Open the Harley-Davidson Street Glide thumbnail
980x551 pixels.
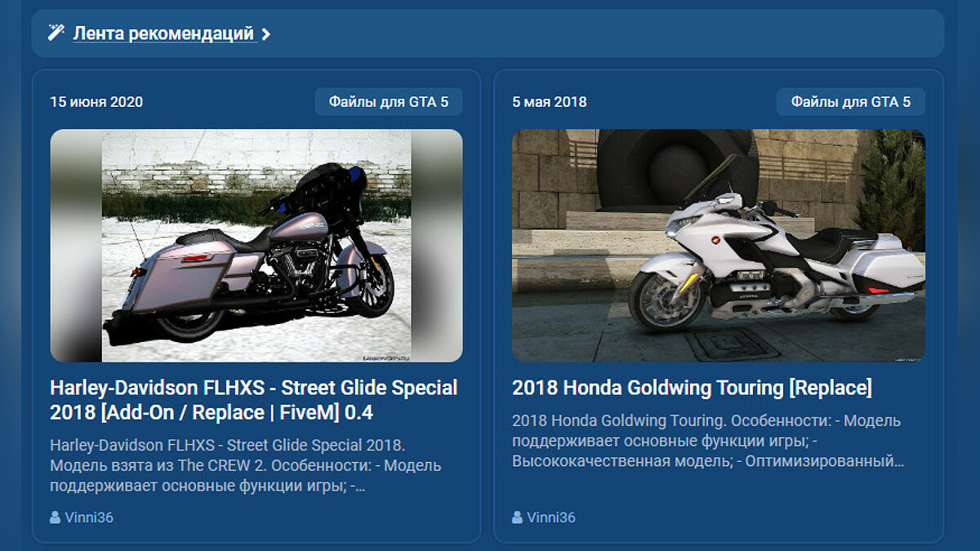click(256, 246)
